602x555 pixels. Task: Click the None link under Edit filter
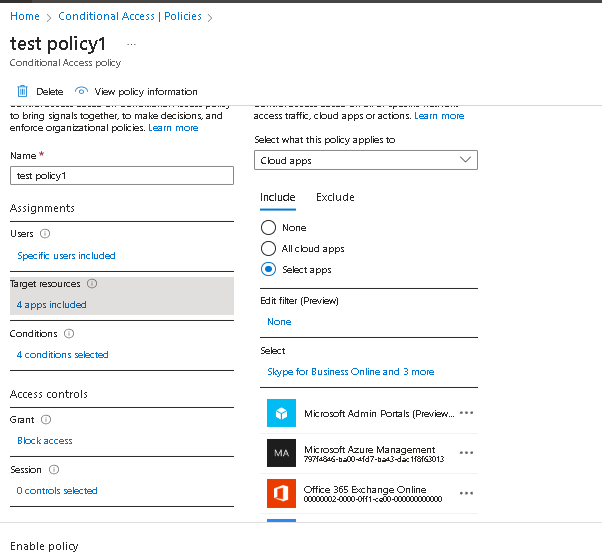tap(279, 322)
